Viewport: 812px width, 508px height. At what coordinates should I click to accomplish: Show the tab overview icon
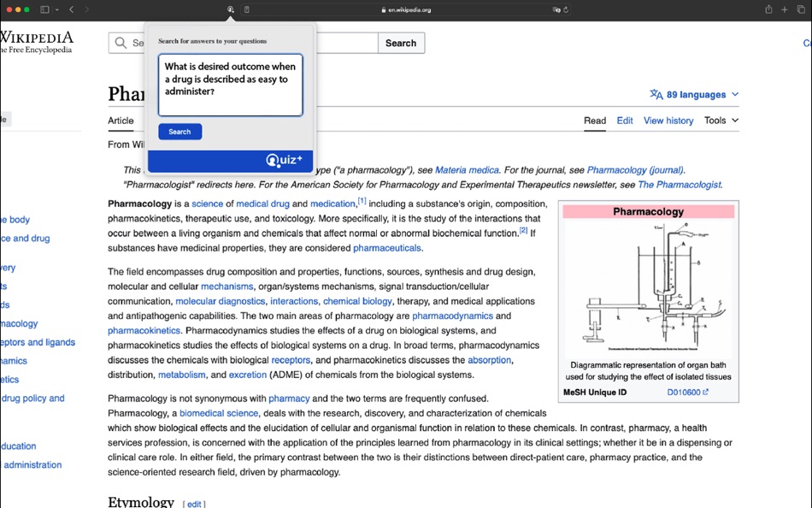(801, 9)
